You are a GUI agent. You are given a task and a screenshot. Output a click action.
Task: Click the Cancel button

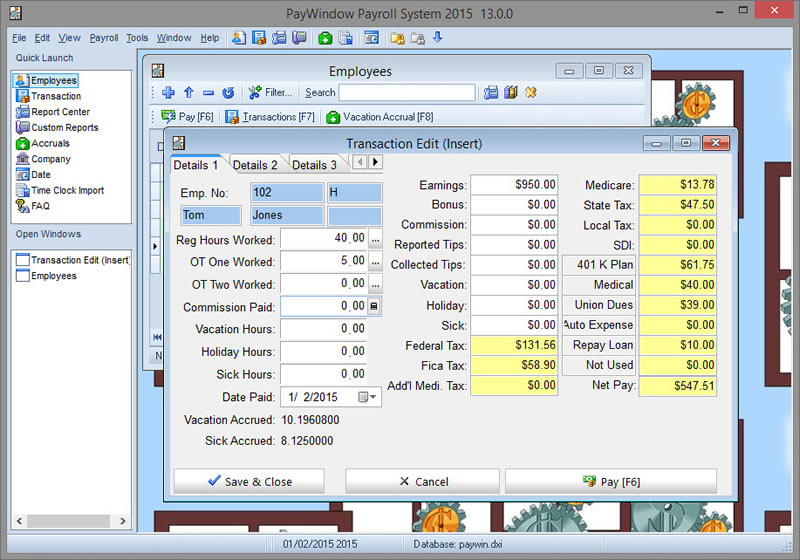422,481
